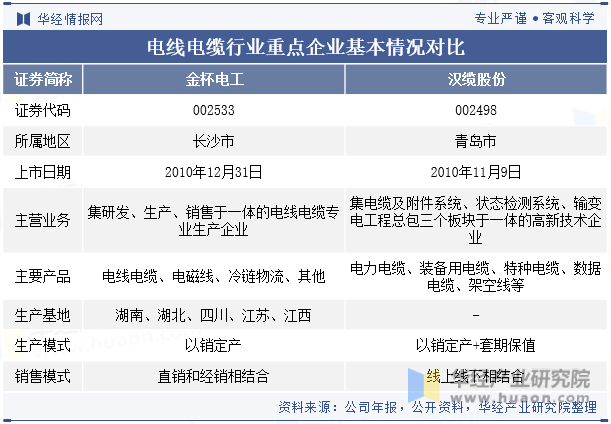Click the 证券代码 row label
This screenshot has width=611, height=424.
tap(43, 110)
